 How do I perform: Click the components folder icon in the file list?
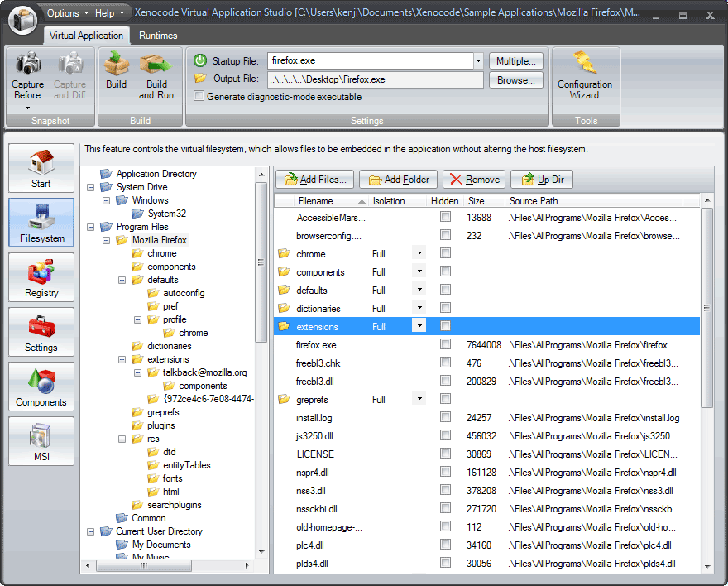coord(284,271)
